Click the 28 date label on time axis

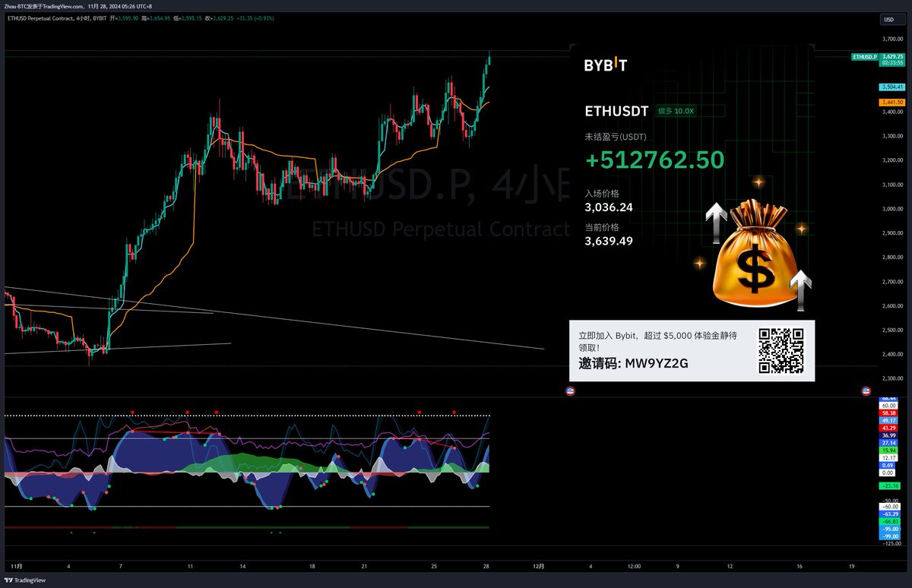click(487, 566)
